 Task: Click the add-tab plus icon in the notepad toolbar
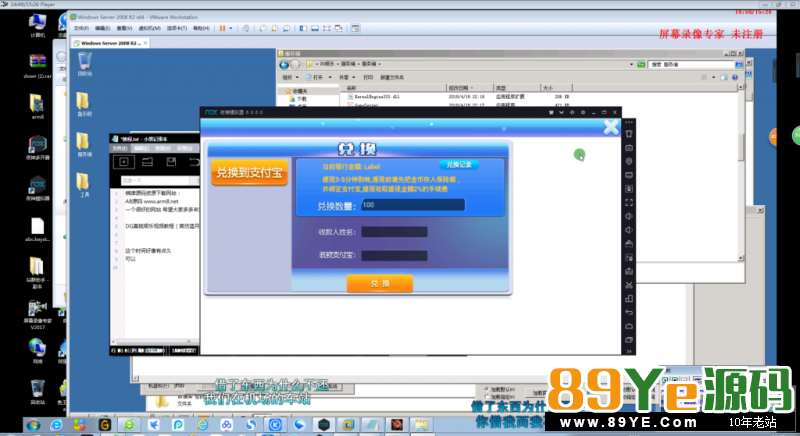click(x=123, y=162)
